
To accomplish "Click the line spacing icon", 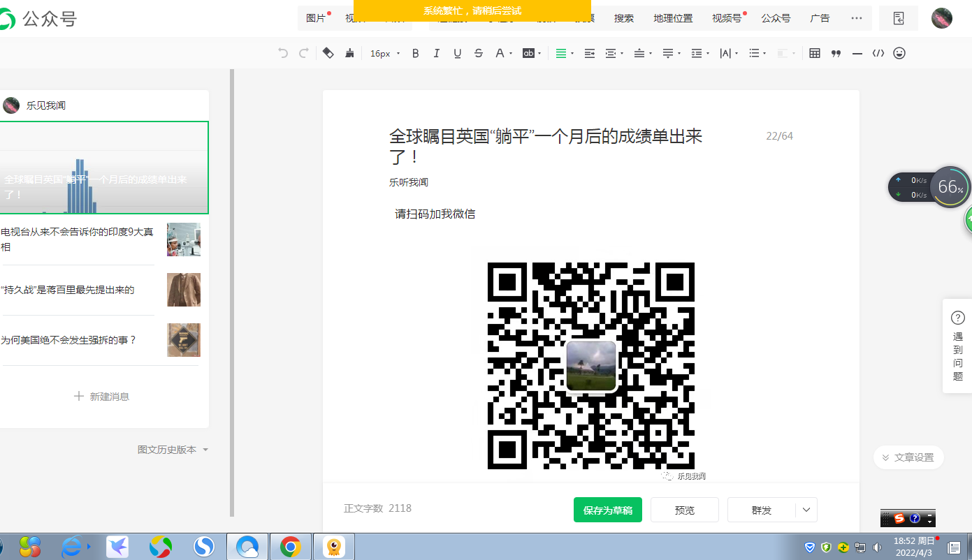I will [696, 53].
